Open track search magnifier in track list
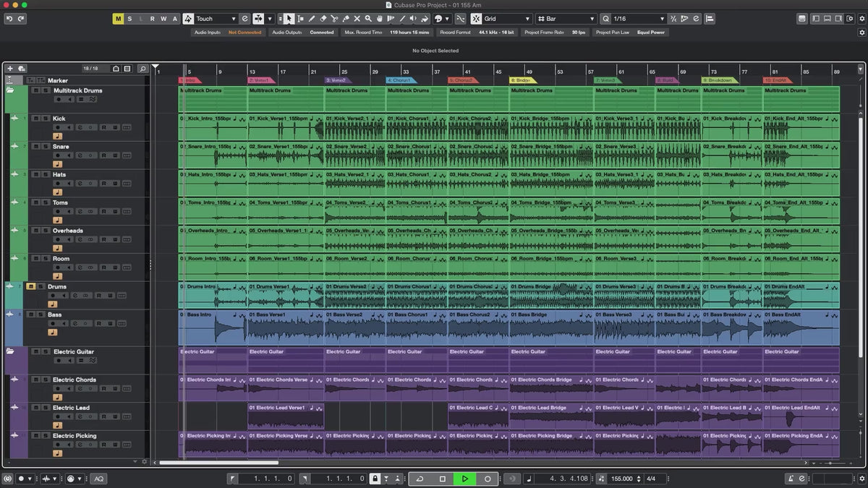The width and height of the screenshot is (868, 488). (x=142, y=69)
